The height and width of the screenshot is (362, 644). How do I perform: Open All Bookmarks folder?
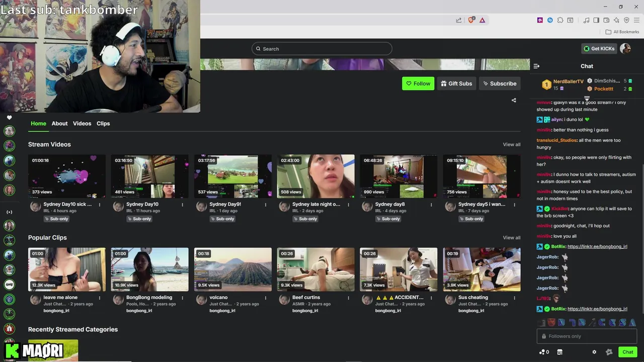tap(622, 32)
